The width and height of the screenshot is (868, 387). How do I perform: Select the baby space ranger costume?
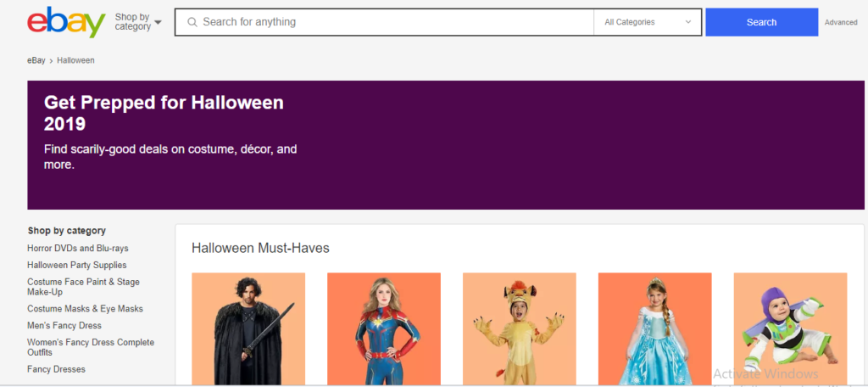[x=791, y=329]
